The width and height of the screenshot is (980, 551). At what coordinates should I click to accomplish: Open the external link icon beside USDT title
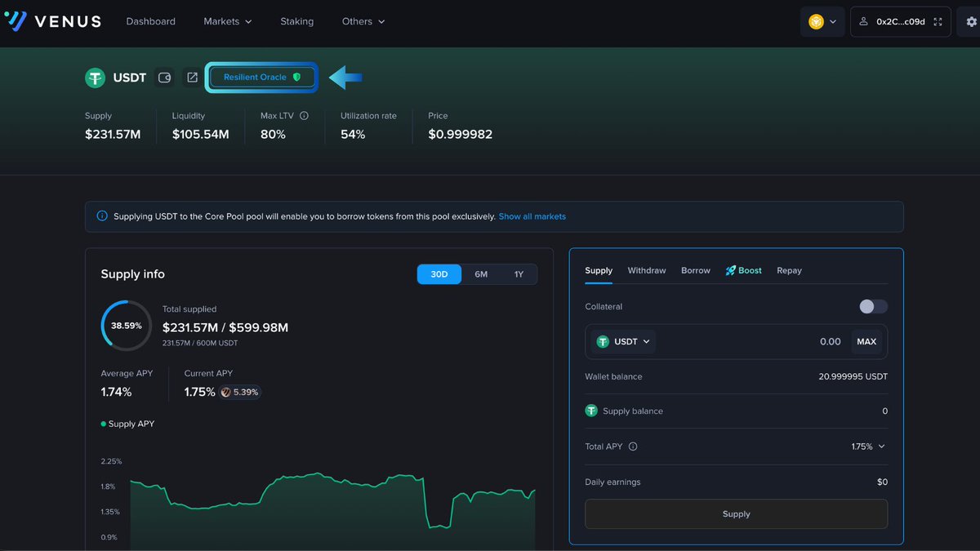tap(192, 77)
